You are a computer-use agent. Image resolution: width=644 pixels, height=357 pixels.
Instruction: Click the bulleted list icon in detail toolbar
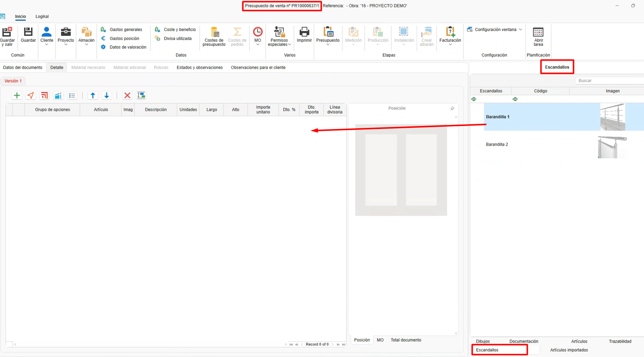[x=72, y=95]
